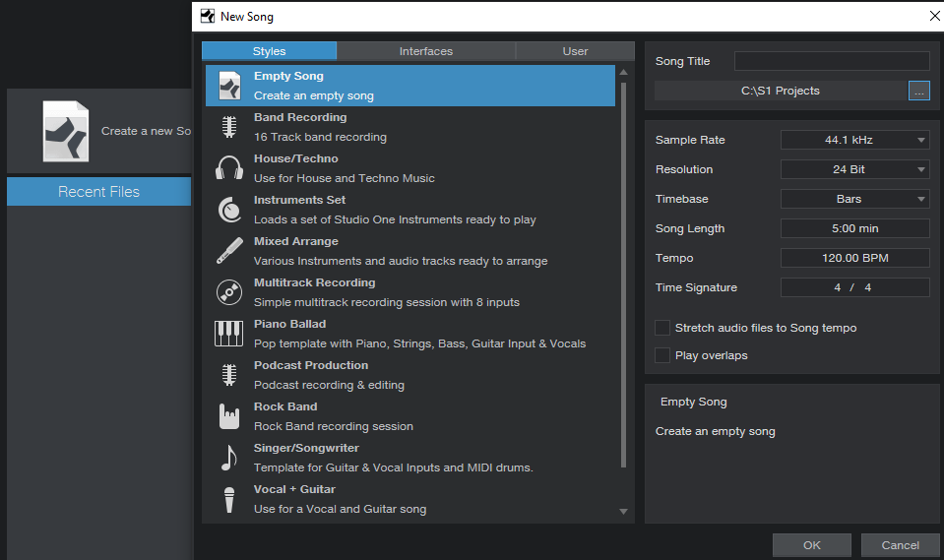Browse for project folder with ... button
The image size is (944, 560).
(918, 91)
